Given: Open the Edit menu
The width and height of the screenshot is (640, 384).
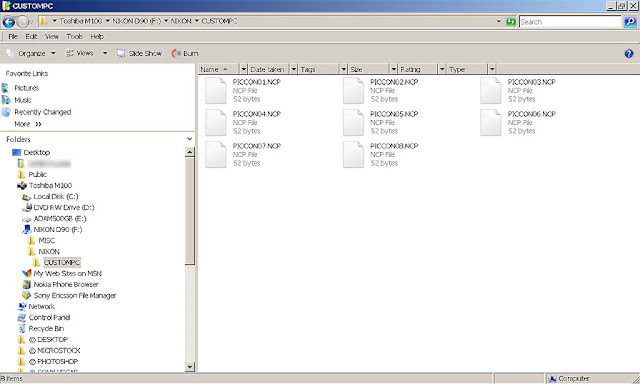Looking at the screenshot, I should tap(31, 36).
